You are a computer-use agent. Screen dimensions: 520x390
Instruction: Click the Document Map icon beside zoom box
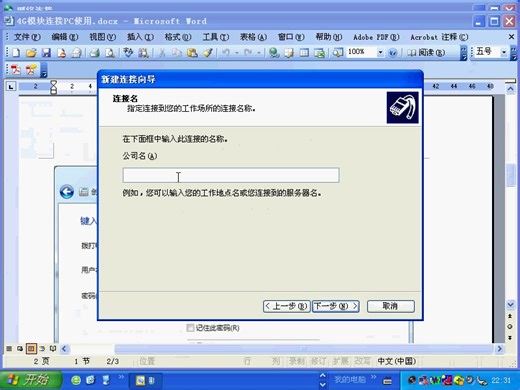coord(338,52)
